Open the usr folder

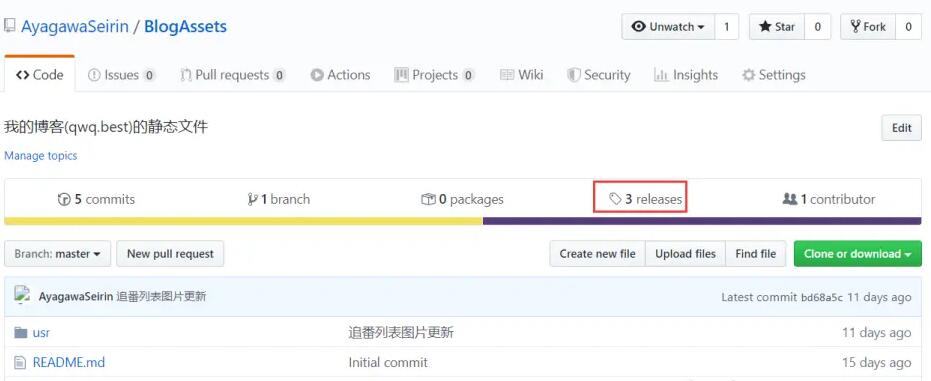(x=41, y=332)
